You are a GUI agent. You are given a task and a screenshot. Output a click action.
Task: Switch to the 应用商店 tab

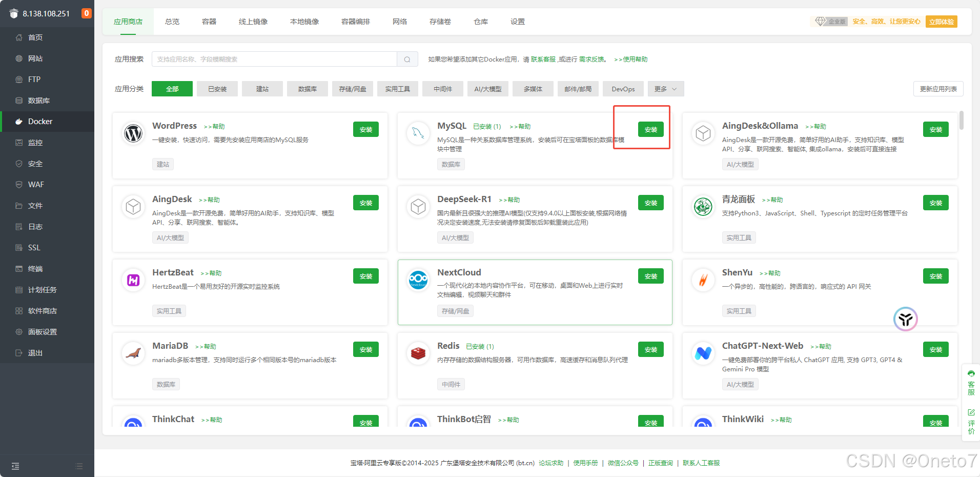(128, 22)
